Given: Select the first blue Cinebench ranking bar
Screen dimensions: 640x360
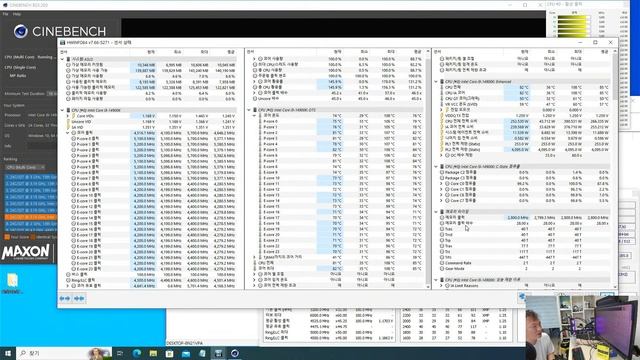Looking at the screenshot, I should coord(31,177).
